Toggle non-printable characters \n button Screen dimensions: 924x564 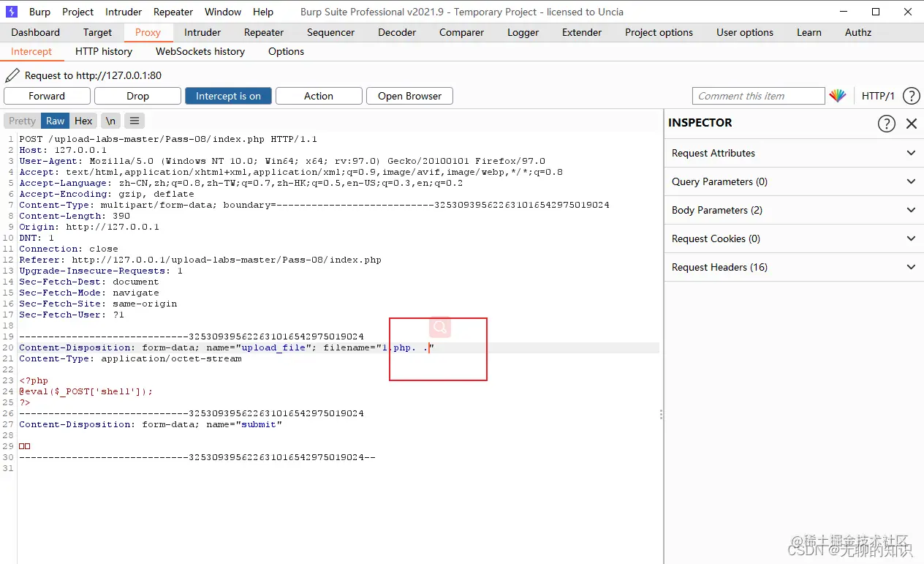tap(110, 121)
